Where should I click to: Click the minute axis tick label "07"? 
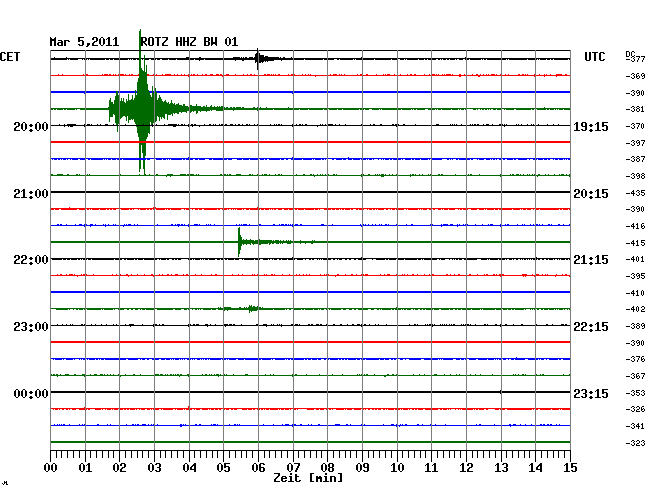pos(293,467)
